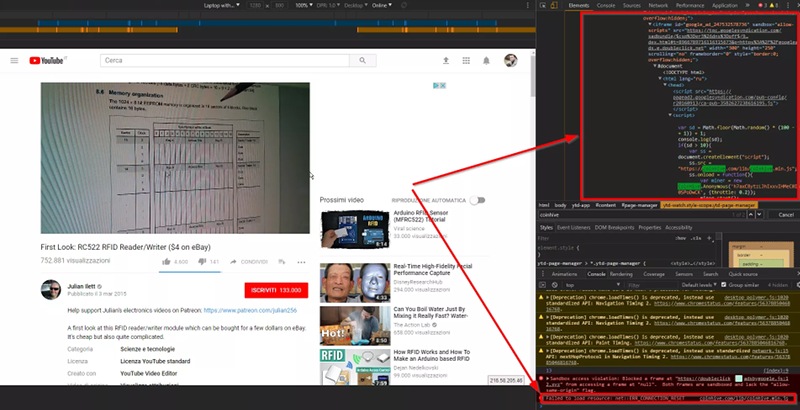The height and width of the screenshot is (410, 800).
Task: Click the YouTube logo
Action: pyautogui.click(x=47, y=61)
